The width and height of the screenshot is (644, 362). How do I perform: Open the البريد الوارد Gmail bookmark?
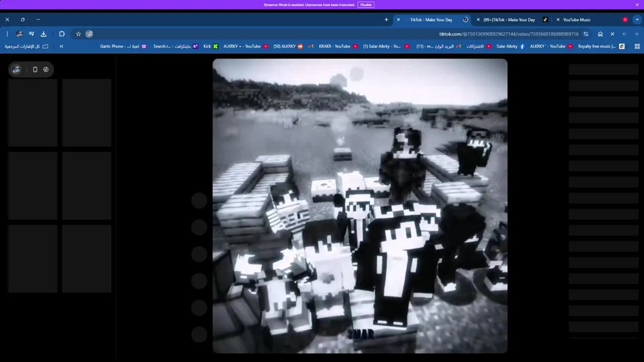(439, 46)
